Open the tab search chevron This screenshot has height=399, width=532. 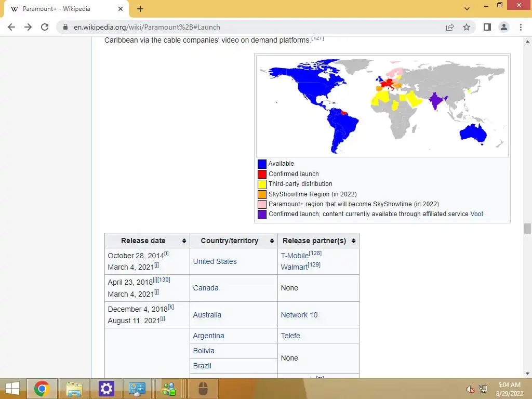pyautogui.click(x=467, y=9)
